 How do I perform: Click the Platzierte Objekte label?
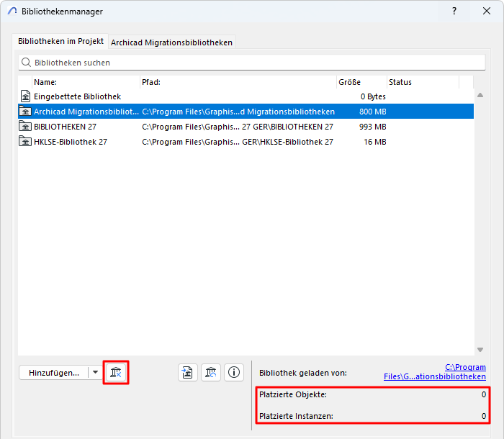click(x=293, y=394)
